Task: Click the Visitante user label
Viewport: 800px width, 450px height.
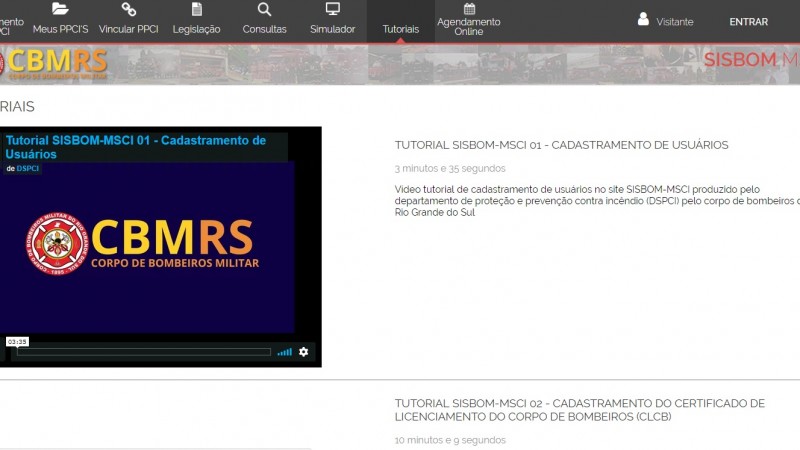Action: (674, 22)
